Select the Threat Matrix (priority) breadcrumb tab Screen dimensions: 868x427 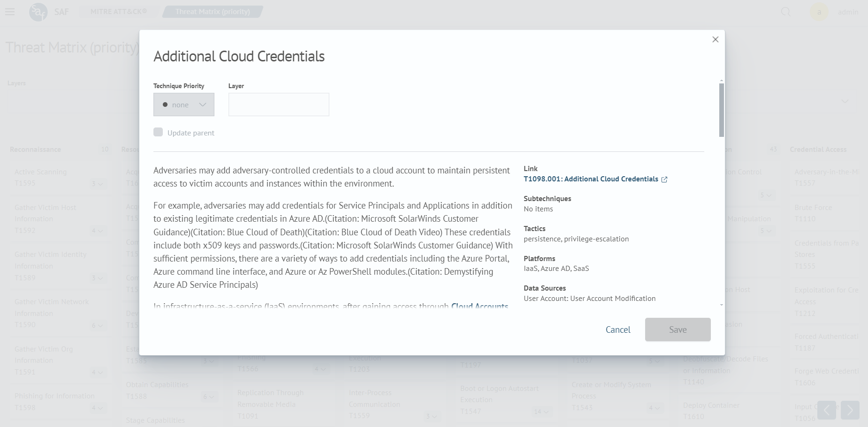coord(213,12)
